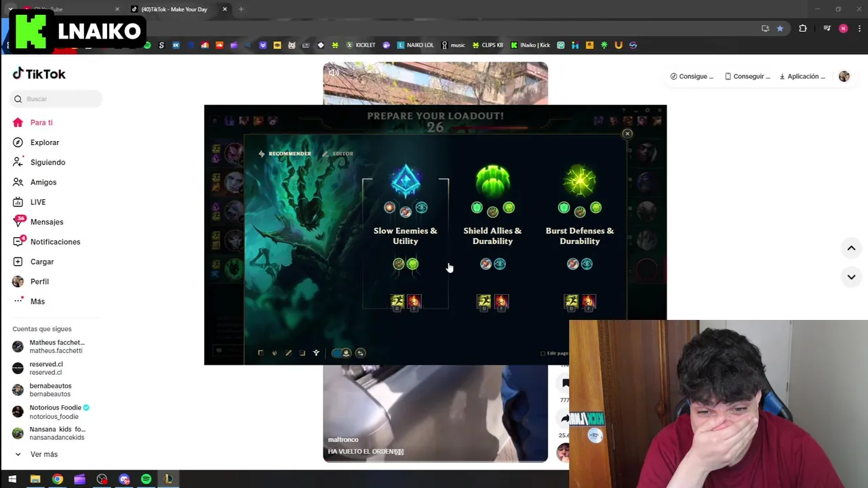Open TikTok profile avatar menu
The width and height of the screenshot is (868, 488).
[x=844, y=77]
